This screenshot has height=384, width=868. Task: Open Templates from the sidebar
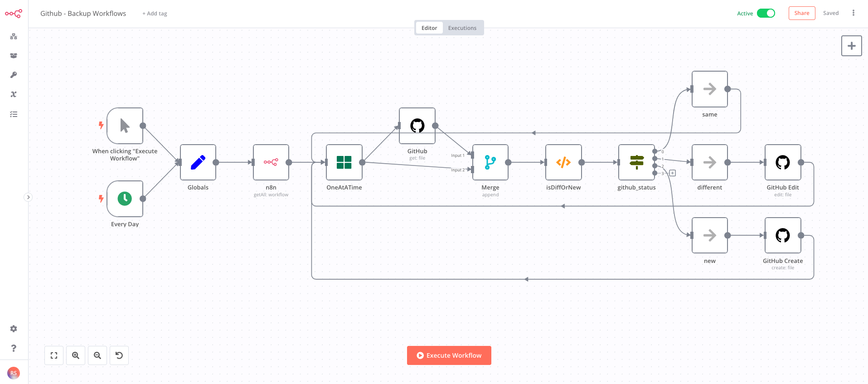(x=14, y=56)
